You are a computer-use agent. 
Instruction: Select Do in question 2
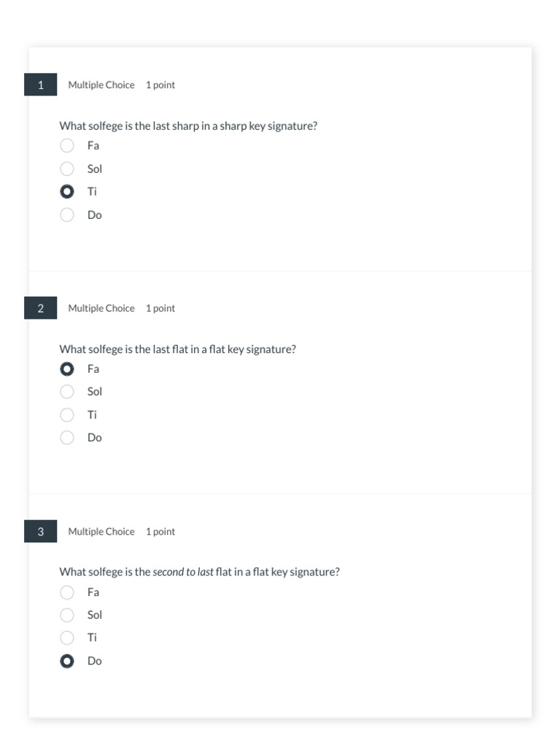[x=67, y=438]
